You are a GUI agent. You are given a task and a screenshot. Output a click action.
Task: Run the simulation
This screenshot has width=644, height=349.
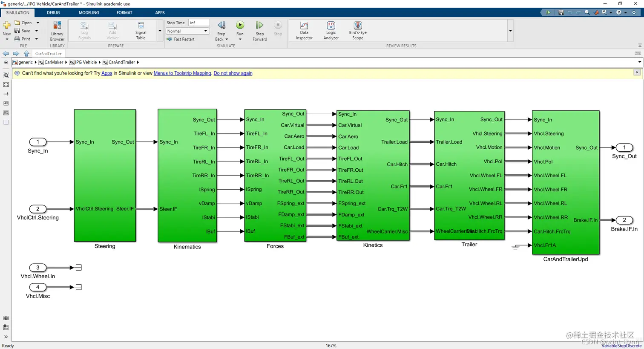pyautogui.click(x=240, y=26)
